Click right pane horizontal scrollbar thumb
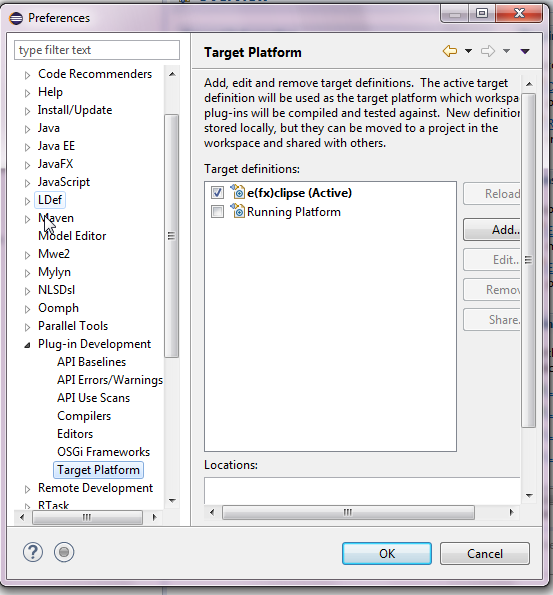Viewport: 553px width, 595px height. click(x=348, y=512)
